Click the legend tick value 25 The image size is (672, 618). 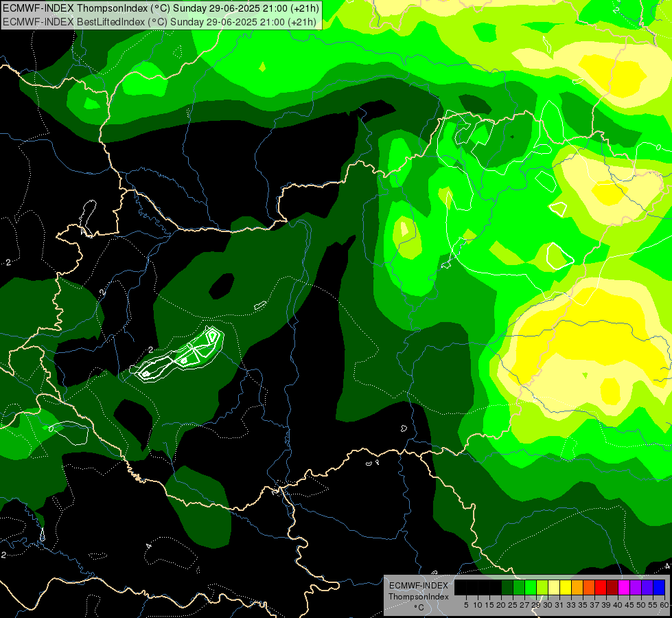(x=513, y=605)
